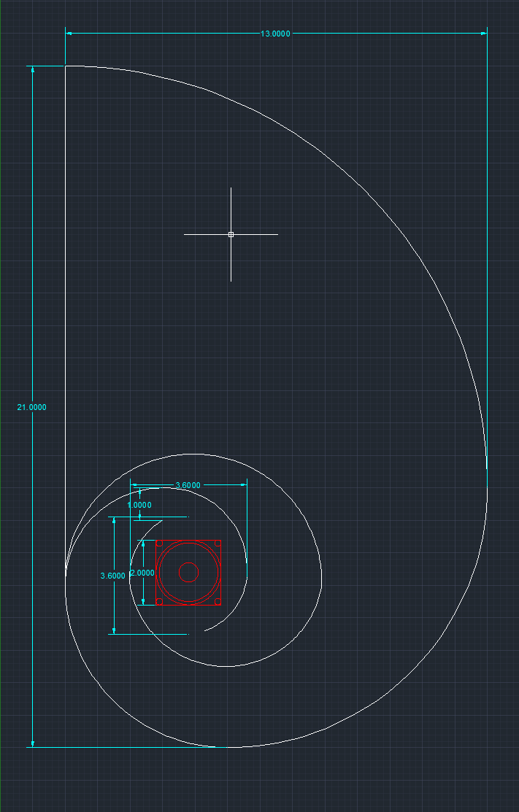The width and height of the screenshot is (519, 812).
Task: Select the top-left corner hole of red square
Action: [160, 544]
